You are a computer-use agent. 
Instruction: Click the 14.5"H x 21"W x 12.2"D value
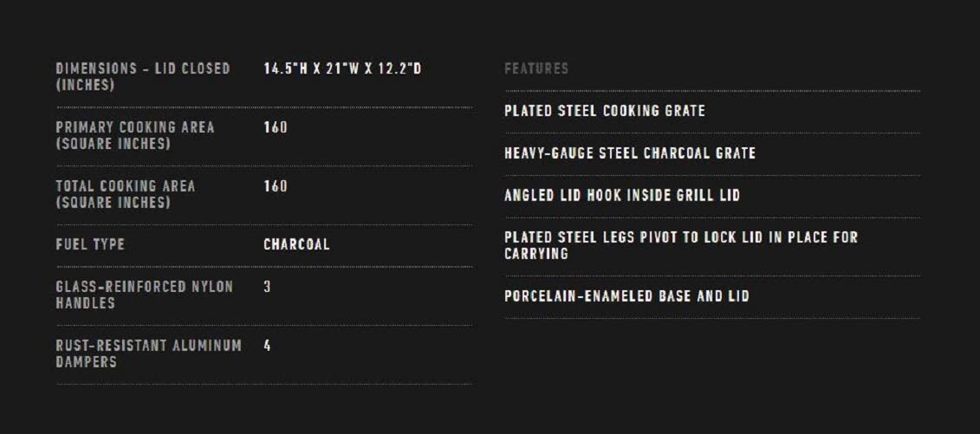pos(342,68)
